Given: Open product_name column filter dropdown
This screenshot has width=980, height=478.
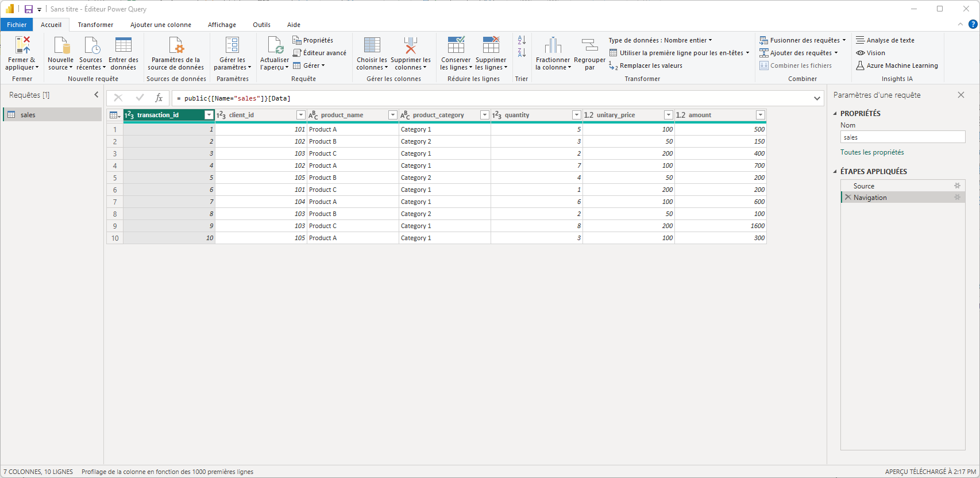Looking at the screenshot, I should coord(393,115).
